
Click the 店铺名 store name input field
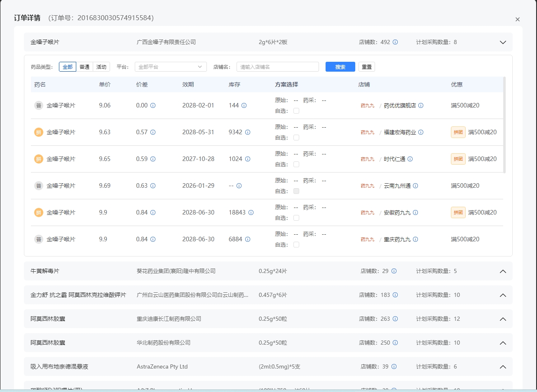click(277, 66)
